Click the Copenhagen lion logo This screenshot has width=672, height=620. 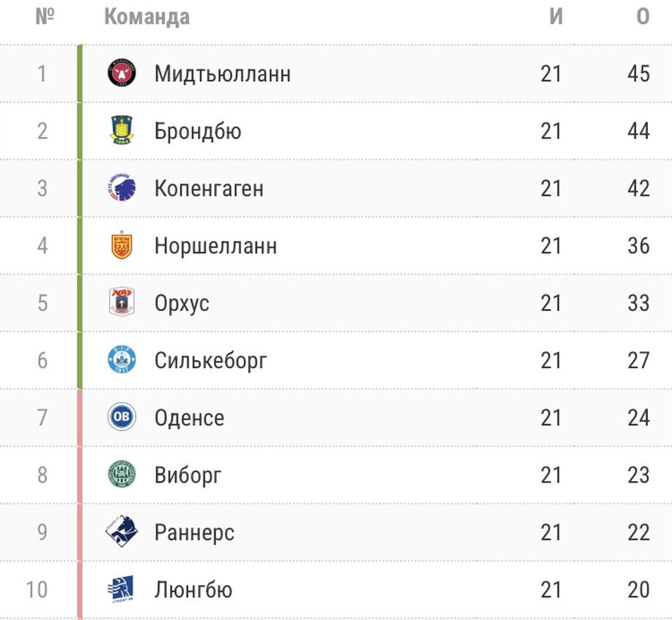[x=122, y=188]
